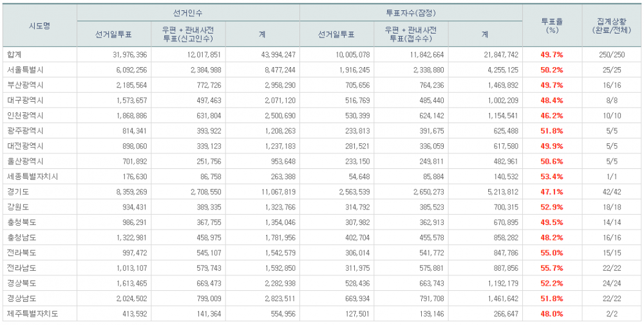Click the 55.7% turnout for 전라남도

coord(551,268)
